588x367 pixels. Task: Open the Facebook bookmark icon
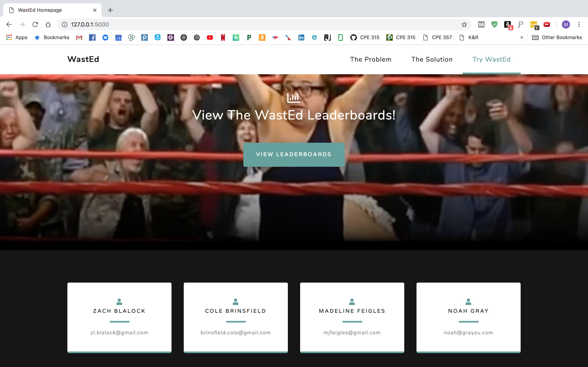(x=92, y=38)
